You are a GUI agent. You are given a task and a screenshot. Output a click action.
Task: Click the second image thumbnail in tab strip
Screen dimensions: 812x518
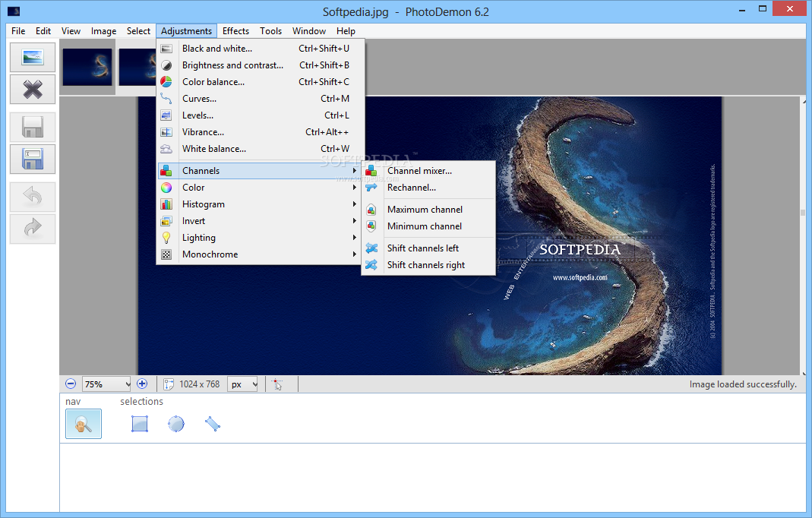pyautogui.click(x=137, y=67)
